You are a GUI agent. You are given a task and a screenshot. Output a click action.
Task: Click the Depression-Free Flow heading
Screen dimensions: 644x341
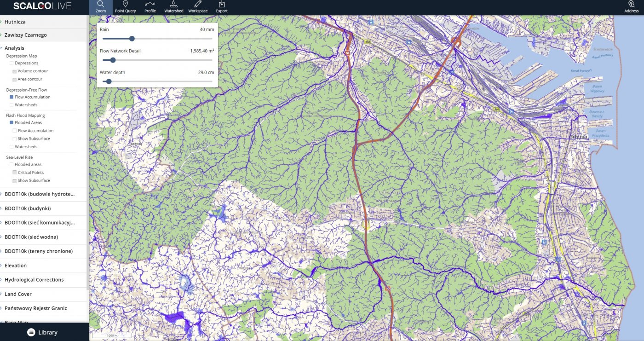pos(27,90)
